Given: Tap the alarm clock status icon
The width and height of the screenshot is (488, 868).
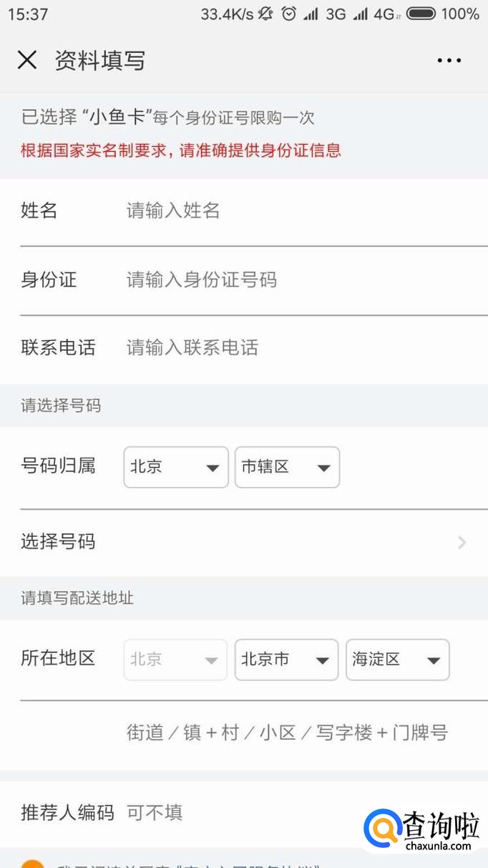Looking at the screenshot, I should 288,14.
